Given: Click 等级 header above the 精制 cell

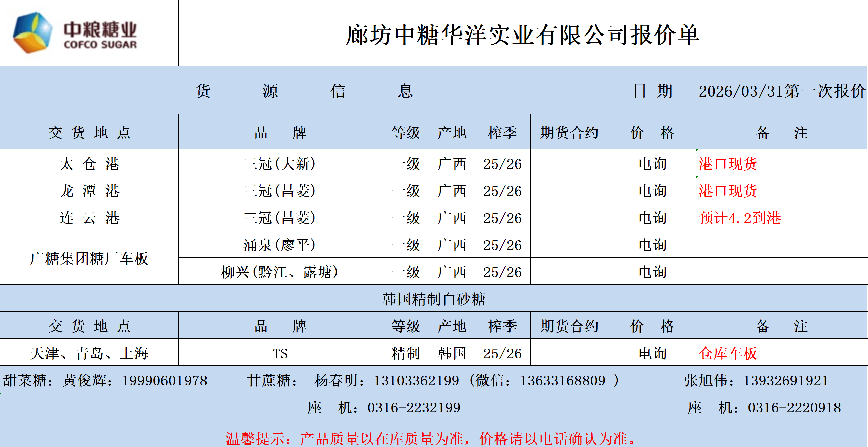Looking at the screenshot, I should [406, 326].
